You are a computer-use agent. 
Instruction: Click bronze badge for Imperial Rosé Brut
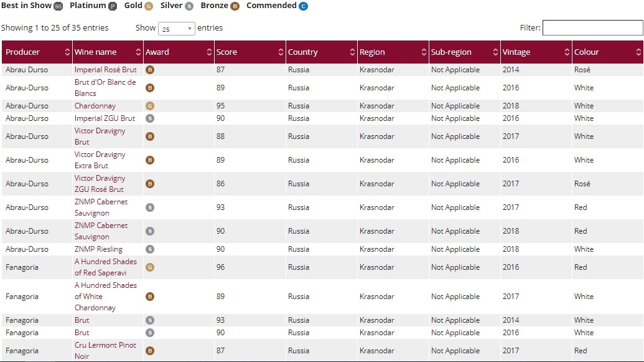click(150, 70)
